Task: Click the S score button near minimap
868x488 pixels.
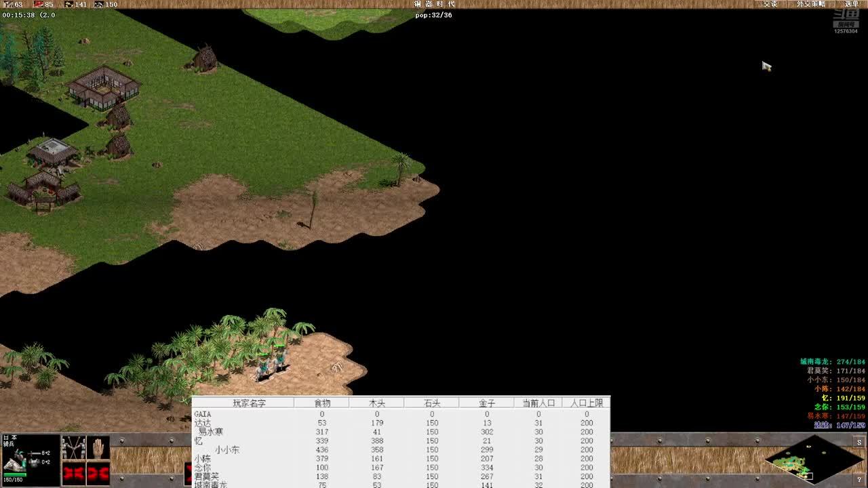Action: click(859, 443)
